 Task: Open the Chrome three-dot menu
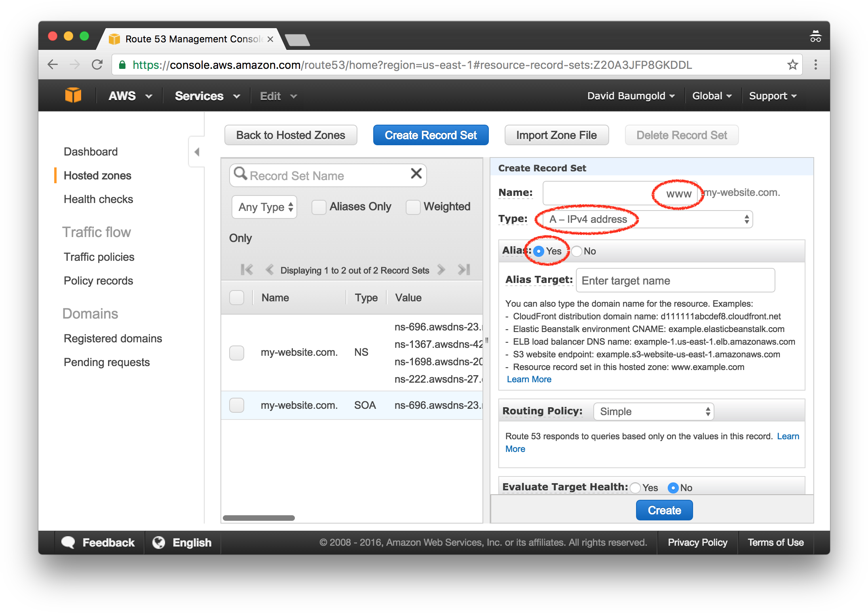pos(816,65)
